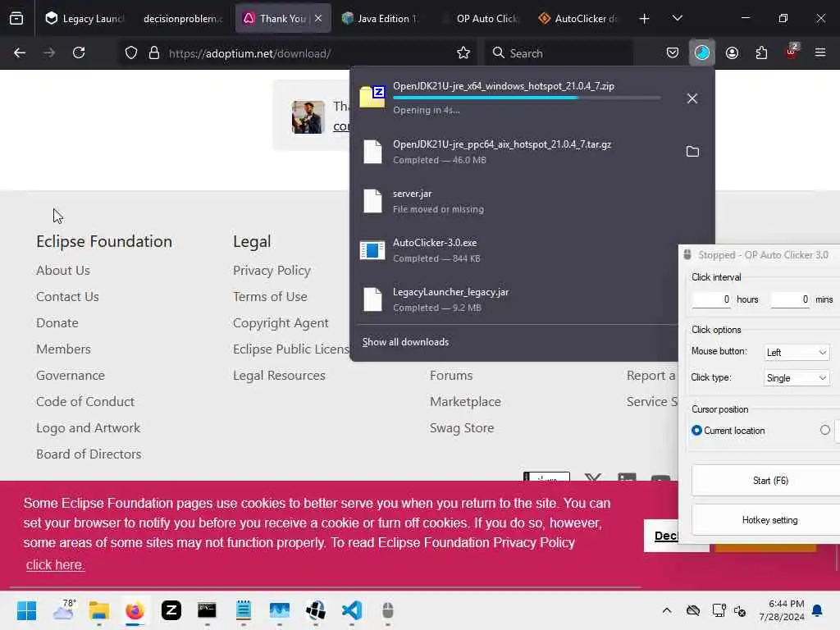Reload the Adoptium page
Screen dimensions: 840x630
(79, 53)
